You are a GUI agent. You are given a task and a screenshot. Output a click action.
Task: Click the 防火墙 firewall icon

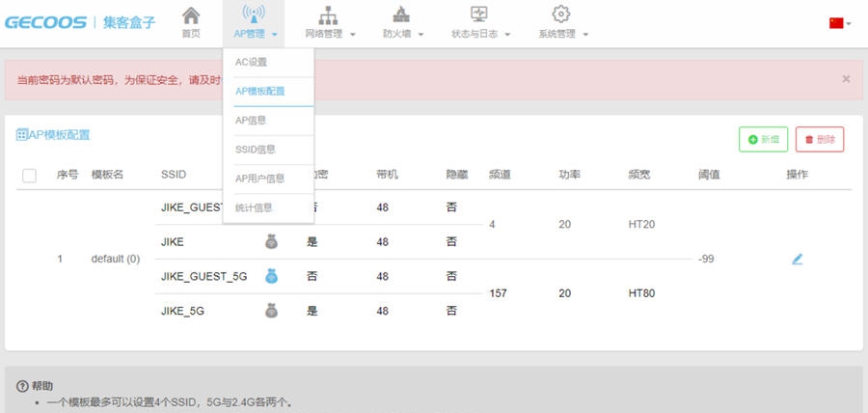coord(401,14)
